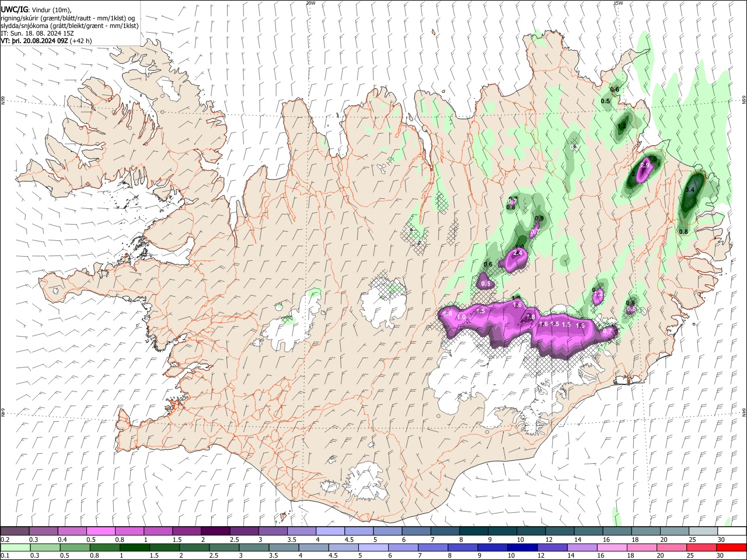Select the pale green 0.1 swatch in the lower legend

[x=15, y=547]
